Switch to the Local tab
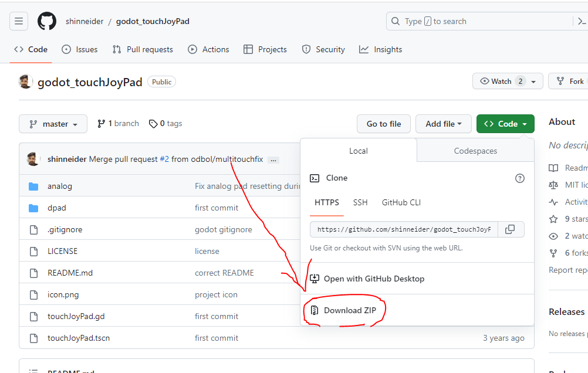 tap(359, 151)
